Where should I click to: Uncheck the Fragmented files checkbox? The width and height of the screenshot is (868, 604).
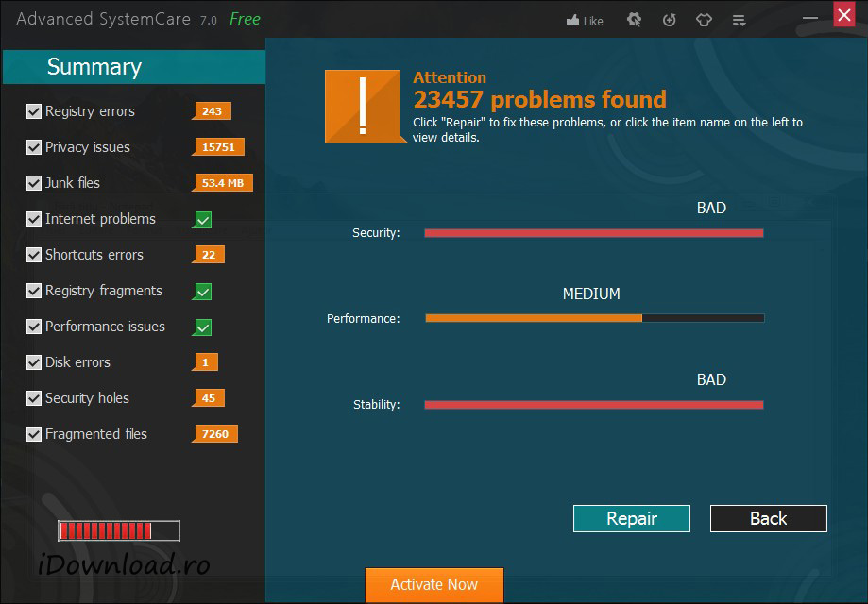click(34, 434)
